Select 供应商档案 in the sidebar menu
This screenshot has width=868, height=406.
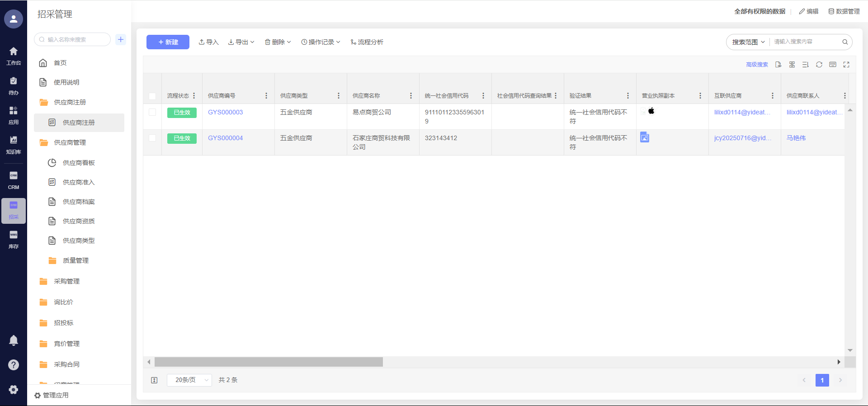pyautogui.click(x=79, y=202)
